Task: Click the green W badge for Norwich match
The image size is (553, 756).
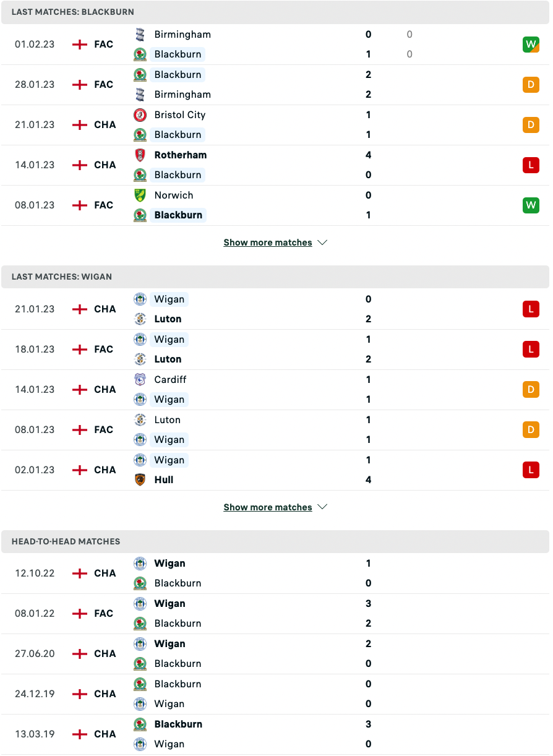Action: [531, 205]
